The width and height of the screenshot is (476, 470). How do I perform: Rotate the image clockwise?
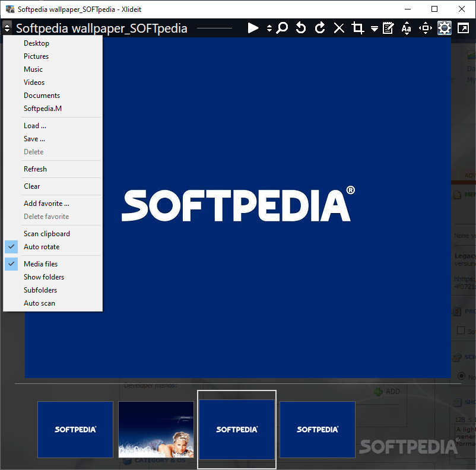coord(320,28)
